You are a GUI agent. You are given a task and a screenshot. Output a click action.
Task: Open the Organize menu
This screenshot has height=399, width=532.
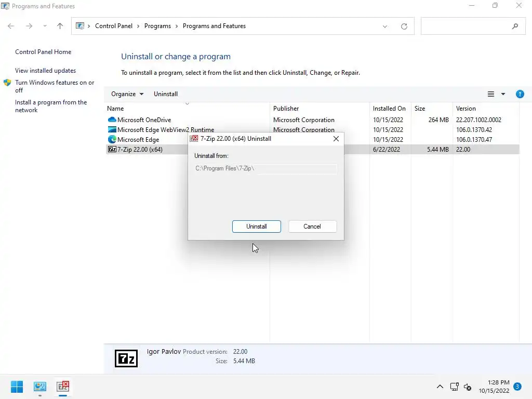(x=127, y=94)
